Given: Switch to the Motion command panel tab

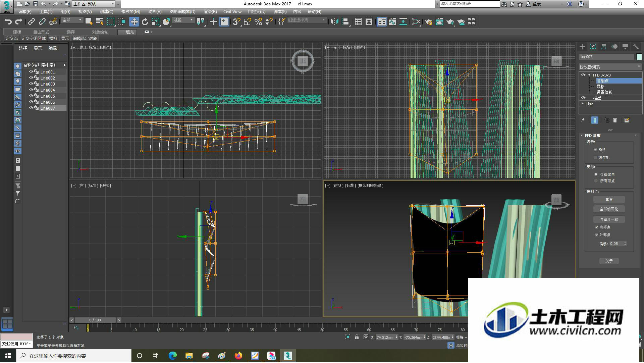Looking at the screenshot, I should point(614,47).
